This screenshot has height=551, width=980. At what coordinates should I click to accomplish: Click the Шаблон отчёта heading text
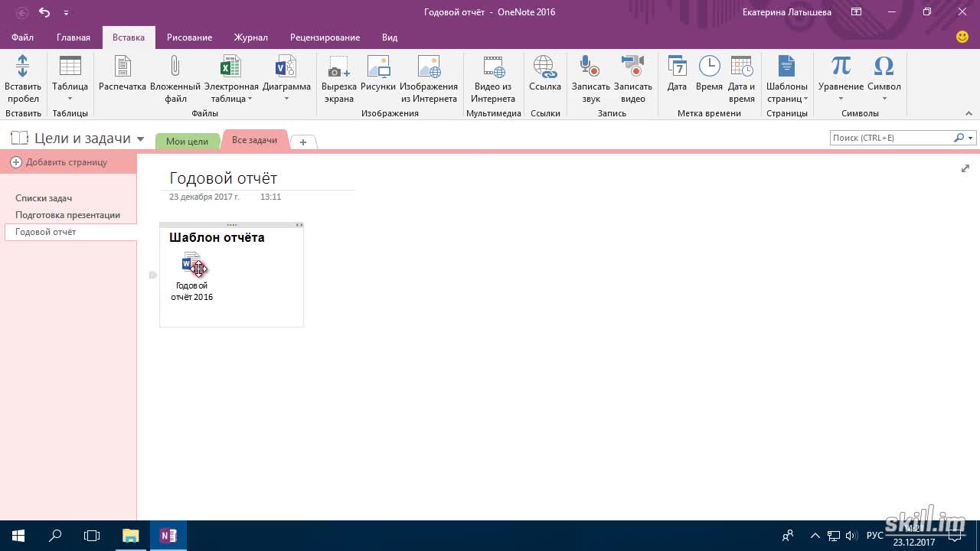coord(217,237)
